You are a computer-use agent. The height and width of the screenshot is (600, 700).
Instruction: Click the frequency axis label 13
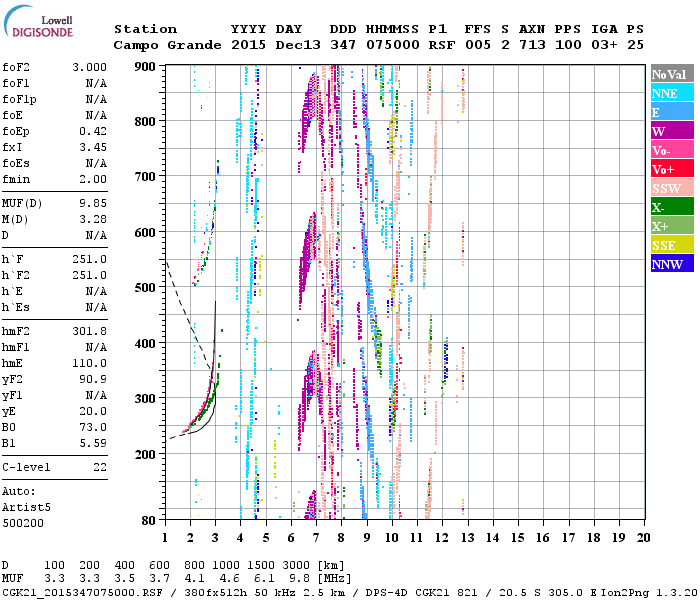pyautogui.click(x=467, y=538)
